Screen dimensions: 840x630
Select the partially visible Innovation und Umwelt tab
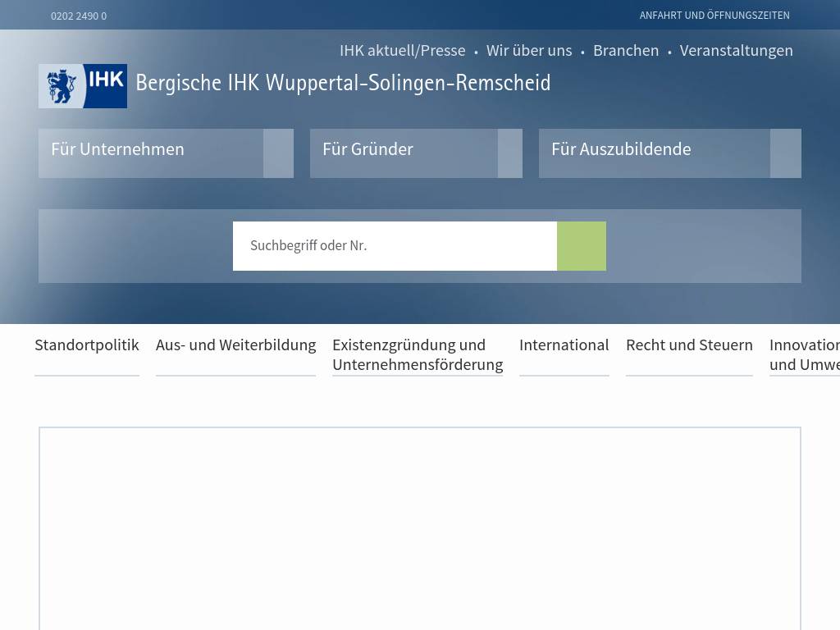point(804,354)
